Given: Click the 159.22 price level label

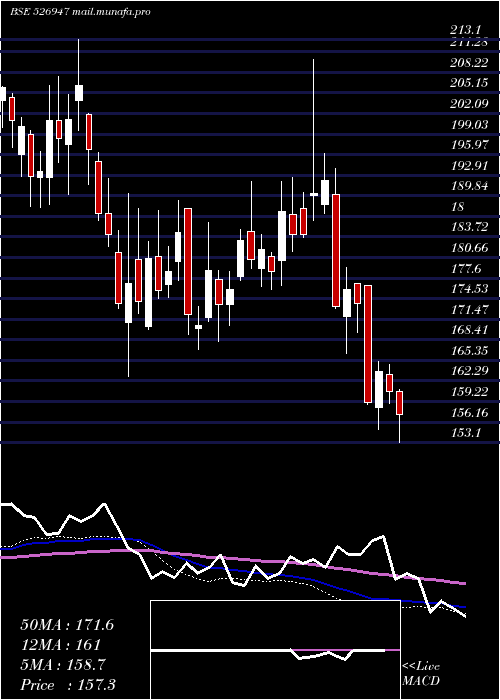Looking at the screenshot, I should (x=469, y=392).
